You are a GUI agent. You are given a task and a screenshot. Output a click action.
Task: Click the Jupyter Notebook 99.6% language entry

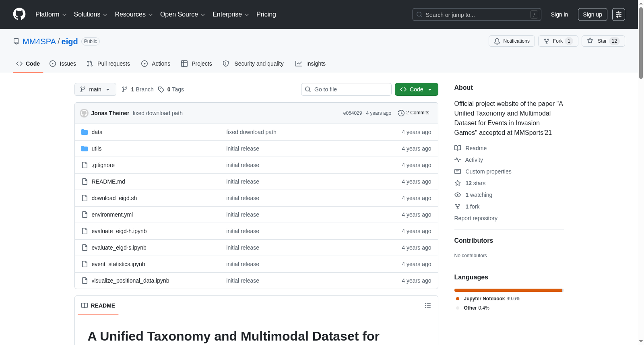488,299
